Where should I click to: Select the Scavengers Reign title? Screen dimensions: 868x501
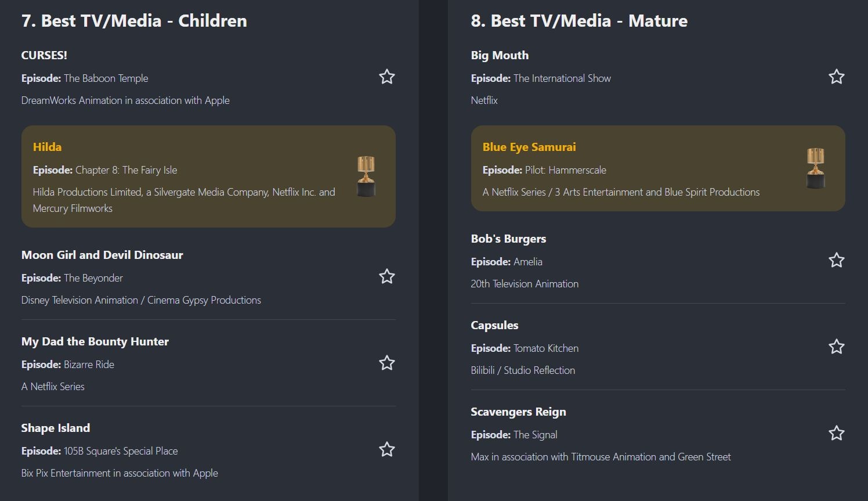518,412
